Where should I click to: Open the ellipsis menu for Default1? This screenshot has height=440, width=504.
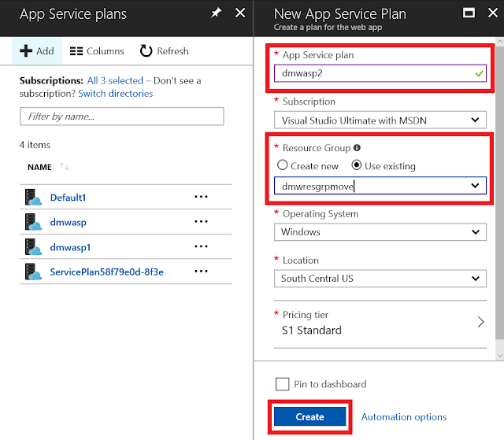click(201, 197)
